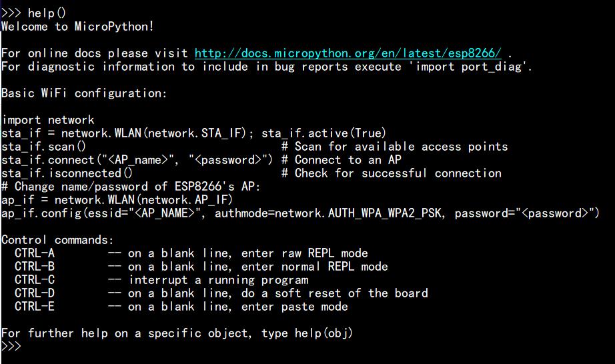Screen dimensions: 615x364
Task: Click the empty >>> prompt at the bottom
Action: [x=11, y=347]
